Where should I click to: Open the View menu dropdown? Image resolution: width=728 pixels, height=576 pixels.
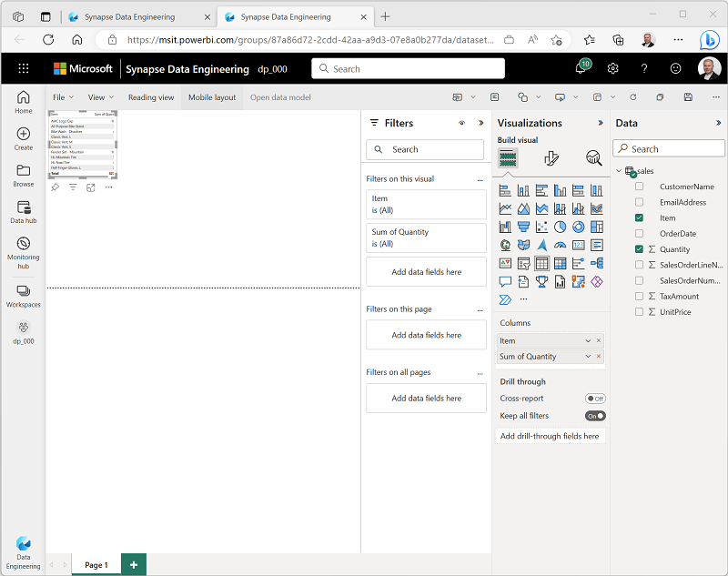[x=101, y=97]
